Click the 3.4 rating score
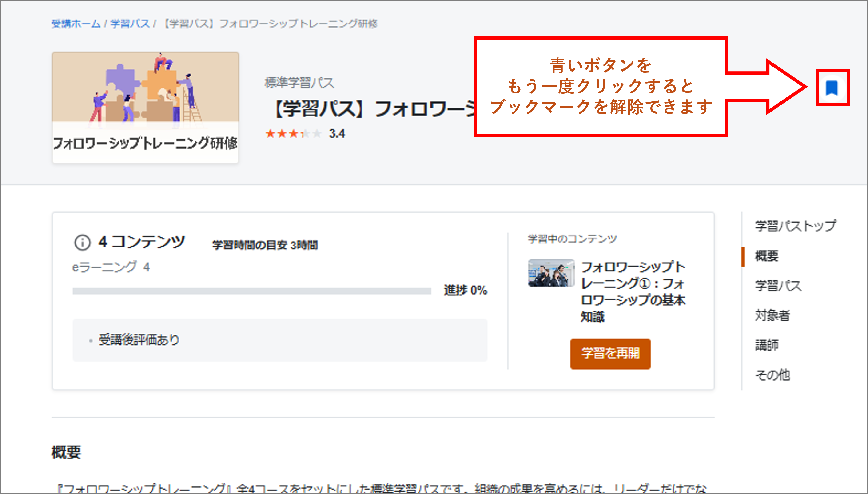This screenshot has width=868, height=494. tap(337, 134)
